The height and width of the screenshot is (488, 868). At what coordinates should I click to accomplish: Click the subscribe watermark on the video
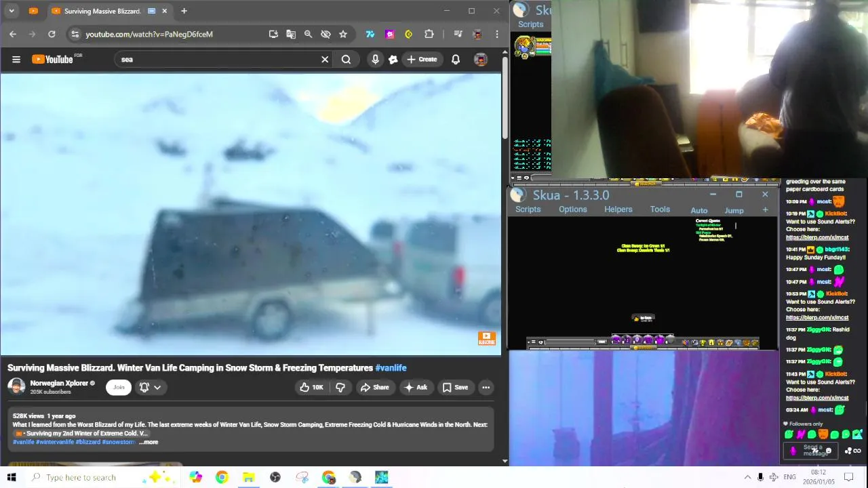pyautogui.click(x=486, y=338)
